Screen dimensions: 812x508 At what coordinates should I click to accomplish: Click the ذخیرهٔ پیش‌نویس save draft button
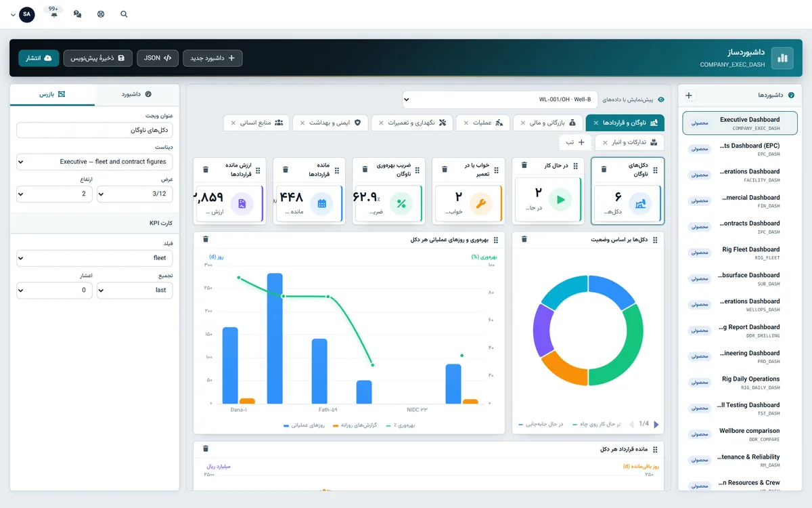(x=98, y=58)
